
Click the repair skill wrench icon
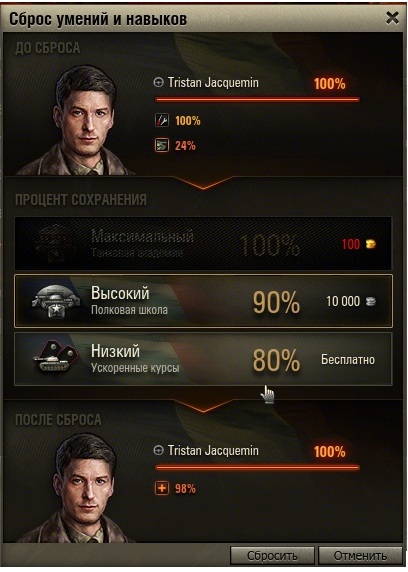(162, 120)
